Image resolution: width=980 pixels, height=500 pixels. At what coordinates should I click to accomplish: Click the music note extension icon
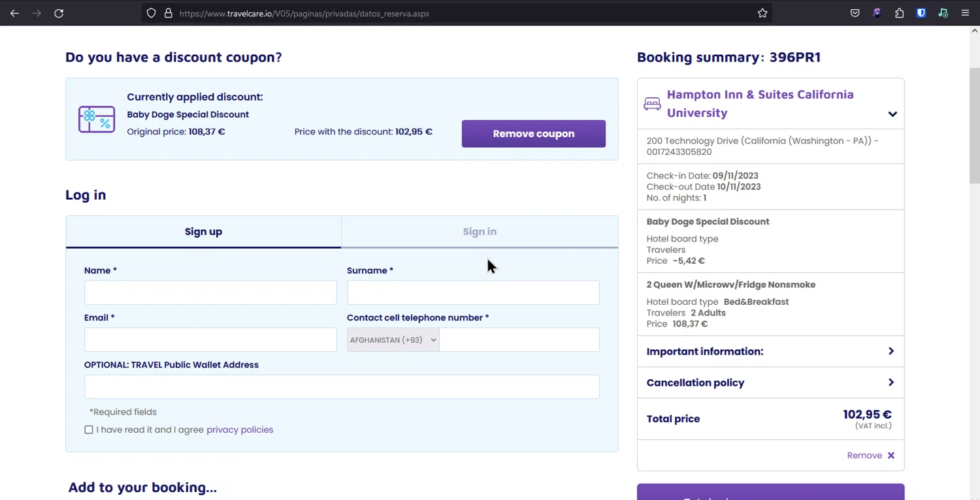tap(943, 13)
